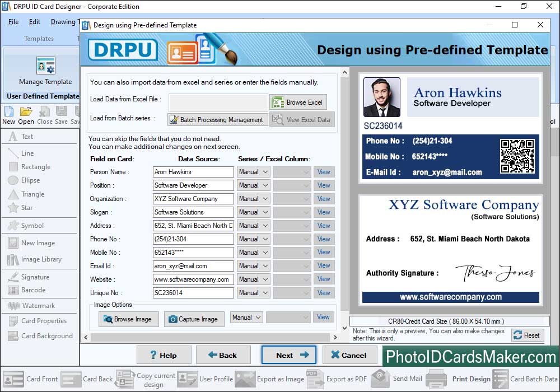This screenshot has width=560, height=392.
Task: Open Slogan data source dropdown
Action: pos(253,212)
